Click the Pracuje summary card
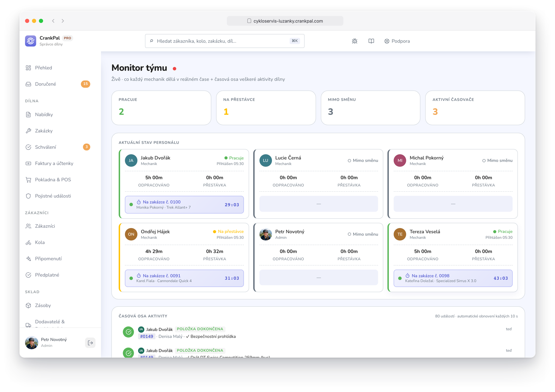Viewport: 555px width, 392px height. 161,108
